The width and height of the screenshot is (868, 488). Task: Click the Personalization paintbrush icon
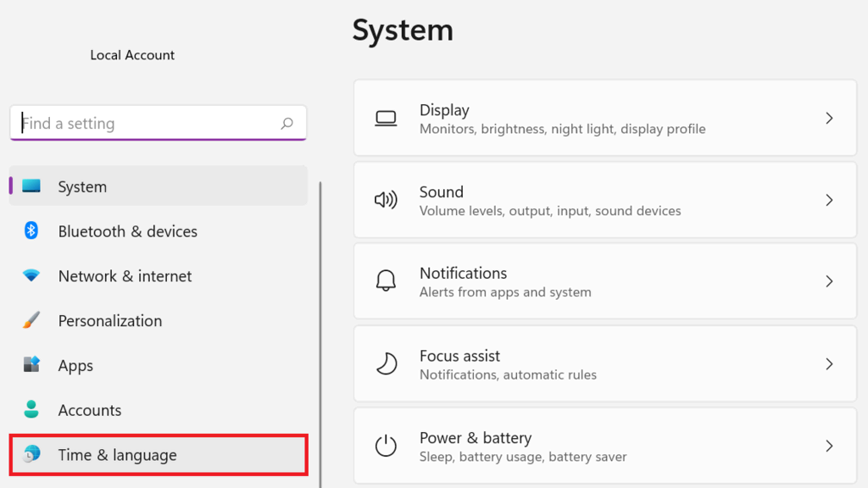[31, 320]
